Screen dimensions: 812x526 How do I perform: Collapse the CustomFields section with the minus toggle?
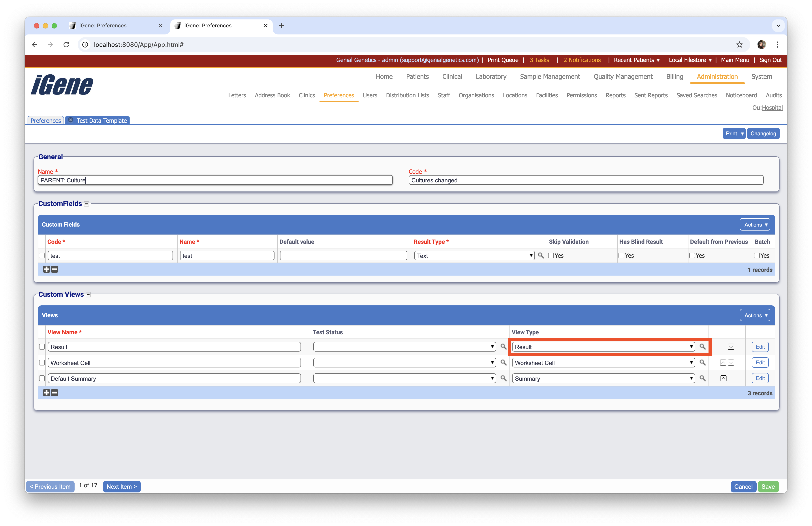(x=86, y=203)
